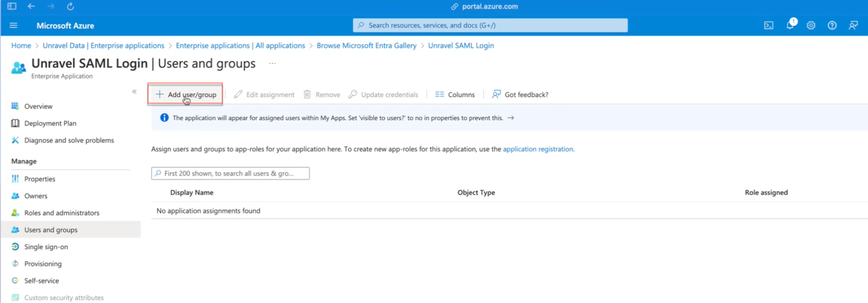Click the users and groups search field
Viewport: 868px width, 303px height.
[230, 173]
